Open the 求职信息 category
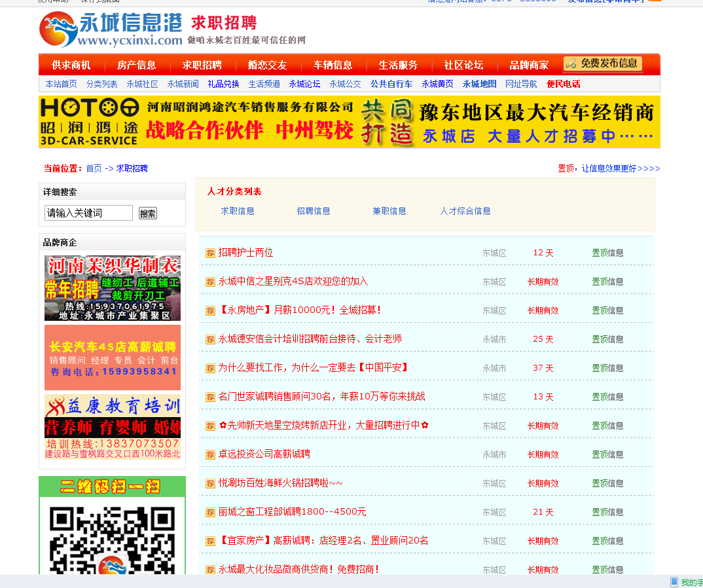703x588 pixels. 238,211
